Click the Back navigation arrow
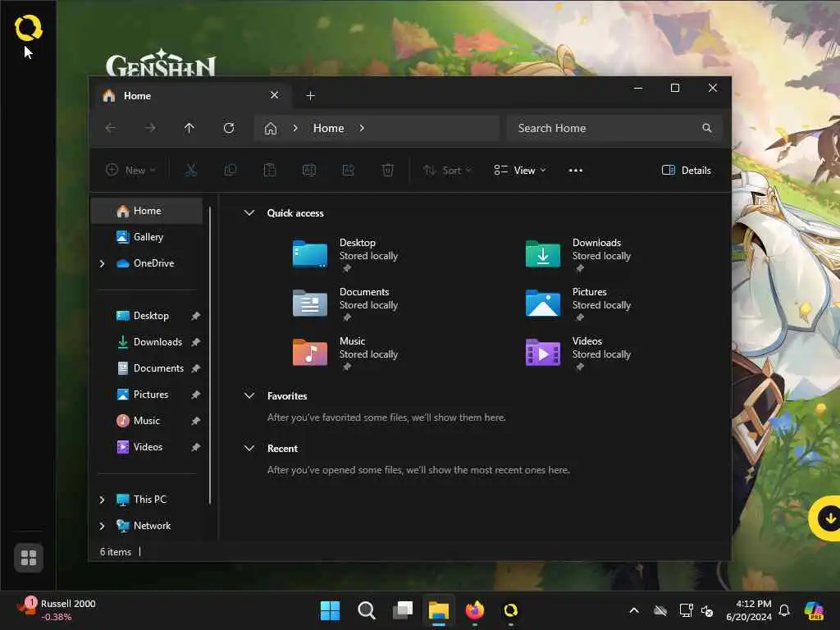 [111, 128]
